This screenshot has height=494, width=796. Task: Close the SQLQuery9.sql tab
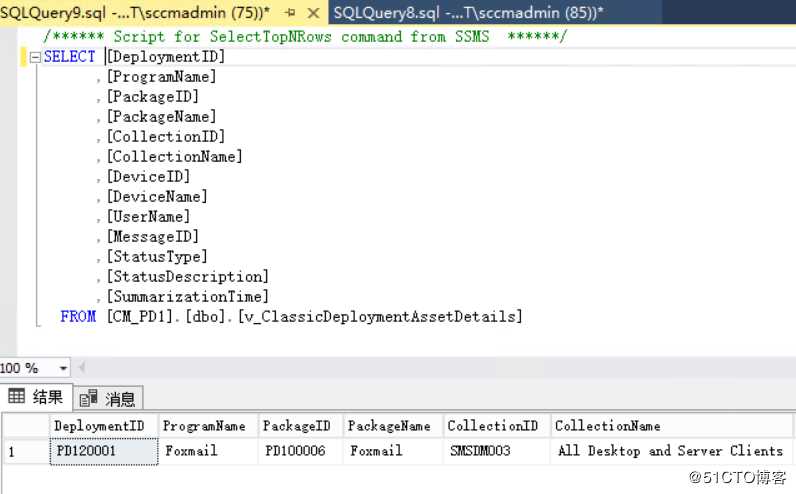314,13
